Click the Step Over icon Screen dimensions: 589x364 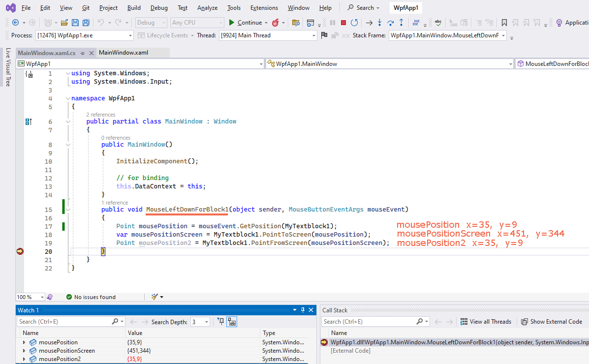tap(391, 23)
